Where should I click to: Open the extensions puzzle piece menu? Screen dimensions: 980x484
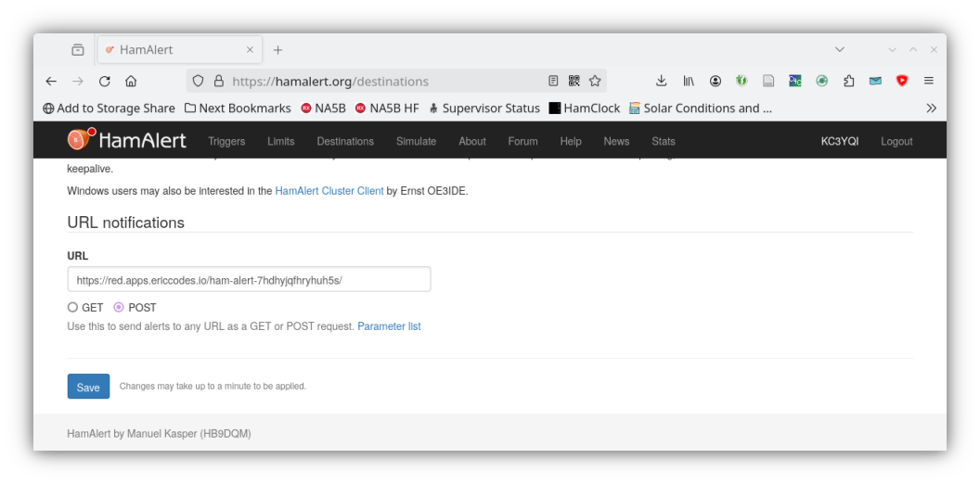848,81
